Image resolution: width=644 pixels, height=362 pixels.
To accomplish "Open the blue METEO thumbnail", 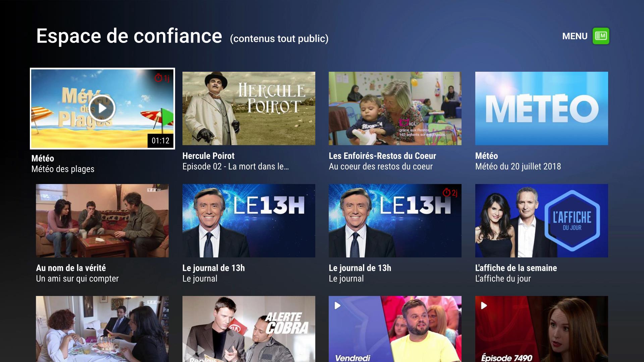I will tap(542, 108).
